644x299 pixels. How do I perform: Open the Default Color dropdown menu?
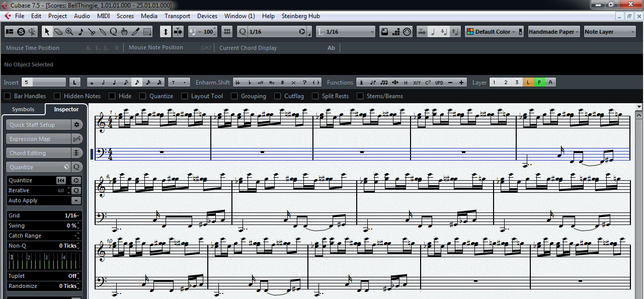495,32
